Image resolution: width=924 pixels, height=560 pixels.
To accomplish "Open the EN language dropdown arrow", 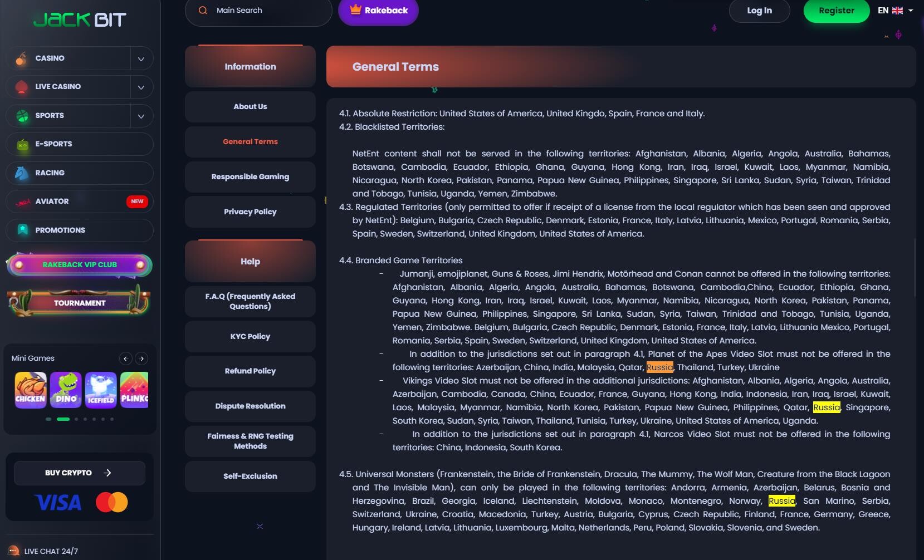I will 911,11.
